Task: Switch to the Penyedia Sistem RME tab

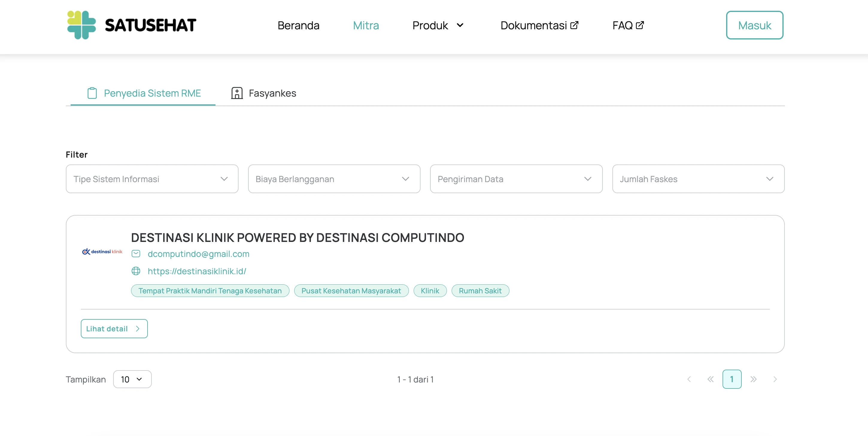Action: (143, 93)
